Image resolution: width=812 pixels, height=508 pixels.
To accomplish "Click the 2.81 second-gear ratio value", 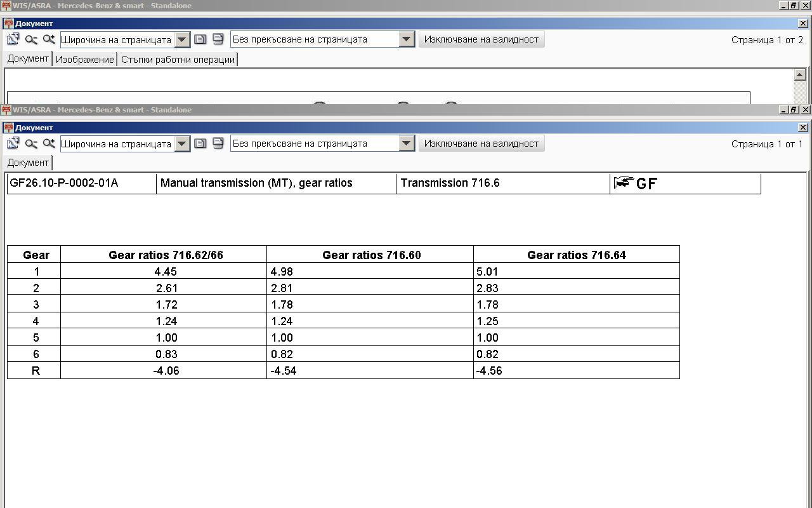I will coord(282,288).
